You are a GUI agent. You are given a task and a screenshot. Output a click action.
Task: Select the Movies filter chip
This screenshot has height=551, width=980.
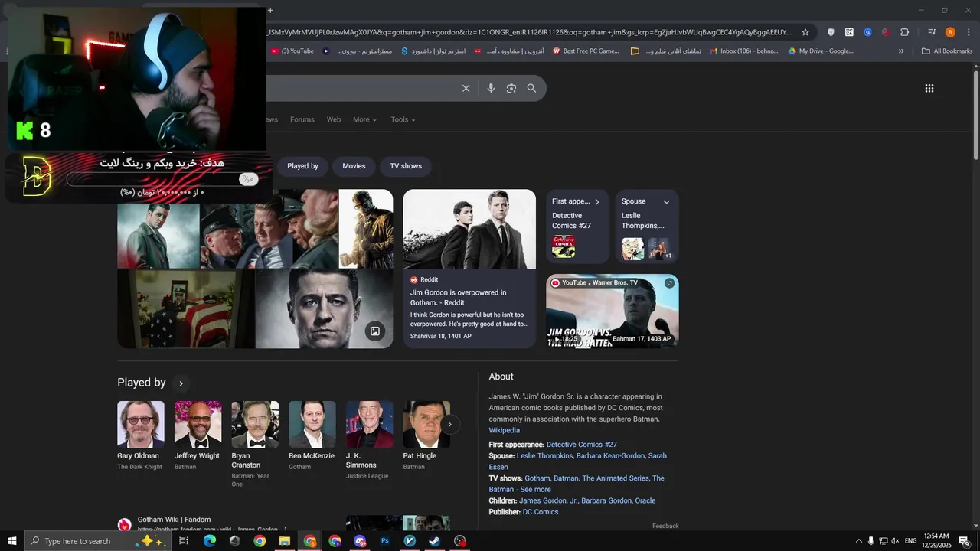tap(354, 166)
